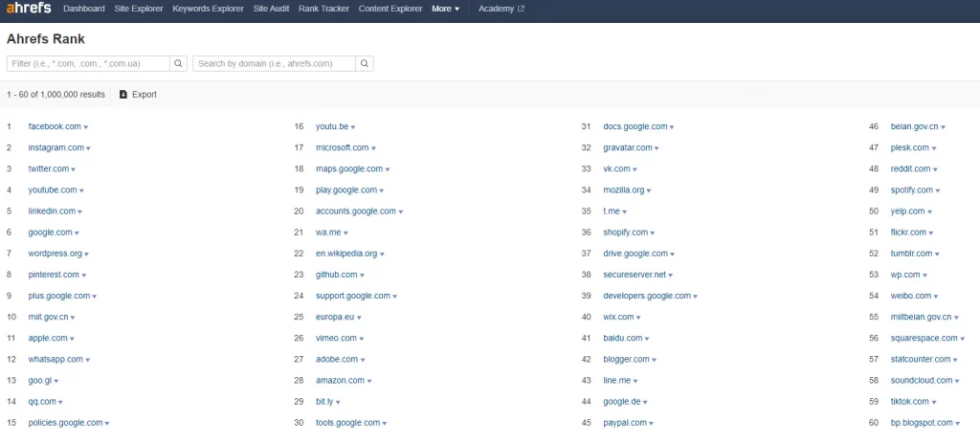980x443 pixels.
Task: Expand the dropdown arrow next to facebook.com
Action: click(85, 127)
